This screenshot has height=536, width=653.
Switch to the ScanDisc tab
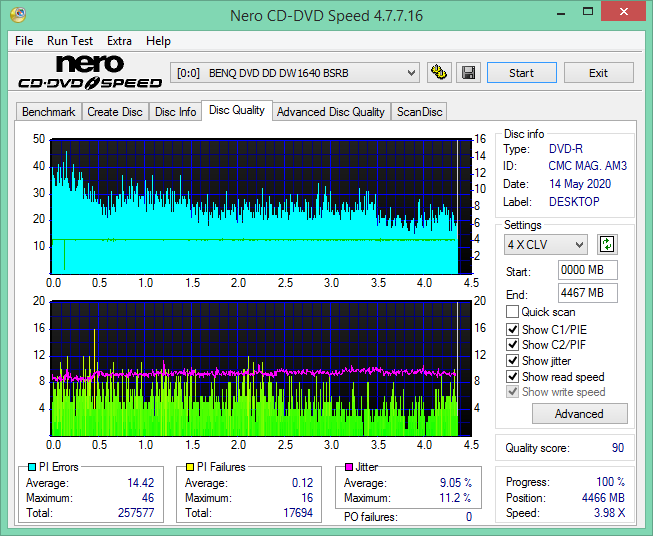[x=419, y=112]
